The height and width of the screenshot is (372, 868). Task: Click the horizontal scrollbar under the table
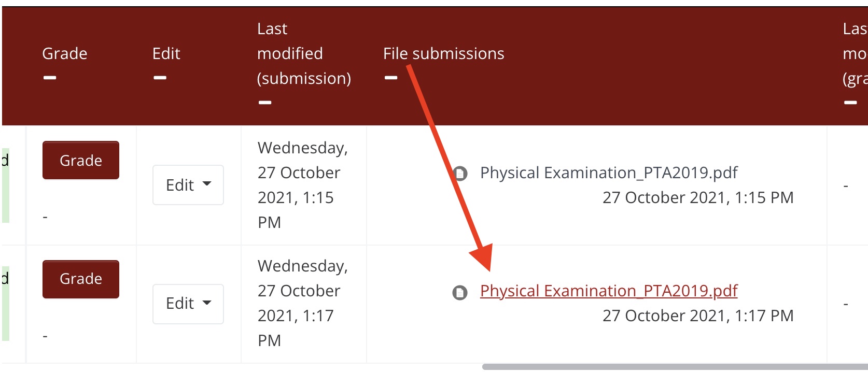click(x=674, y=367)
